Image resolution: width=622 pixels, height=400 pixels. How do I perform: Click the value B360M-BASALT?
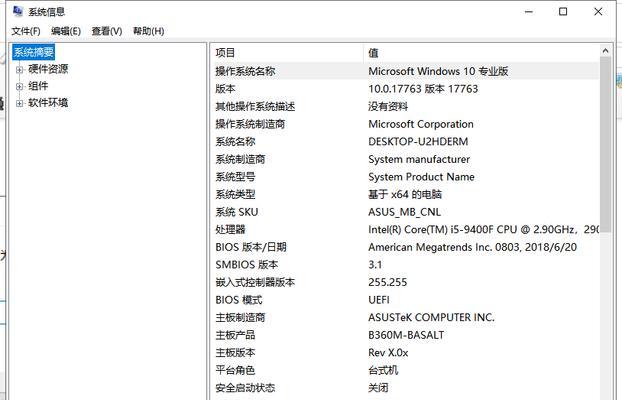point(406,335)
